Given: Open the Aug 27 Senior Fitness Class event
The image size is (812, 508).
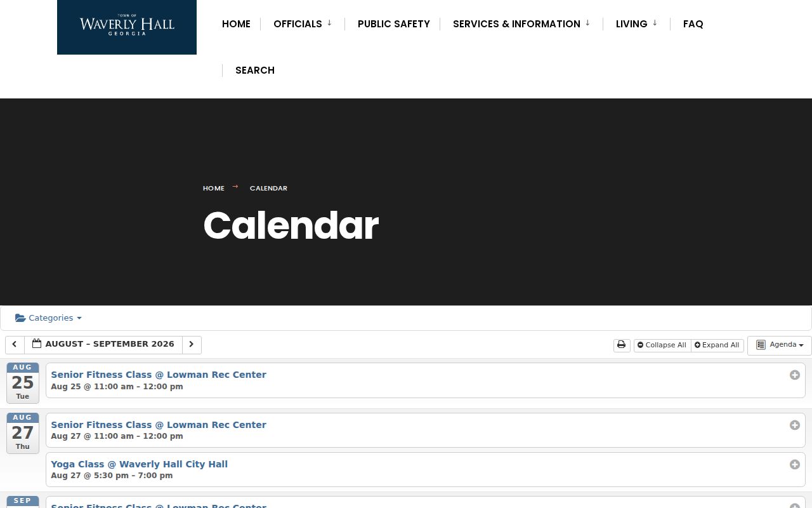Looking at the screenshot, I should point(159,425).
